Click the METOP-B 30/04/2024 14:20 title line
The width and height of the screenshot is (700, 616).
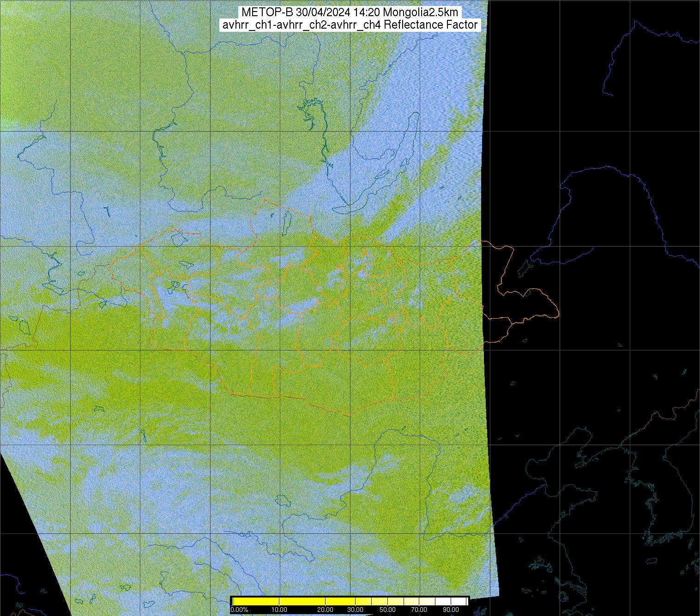pyautogui.click(x=350, y=12)
